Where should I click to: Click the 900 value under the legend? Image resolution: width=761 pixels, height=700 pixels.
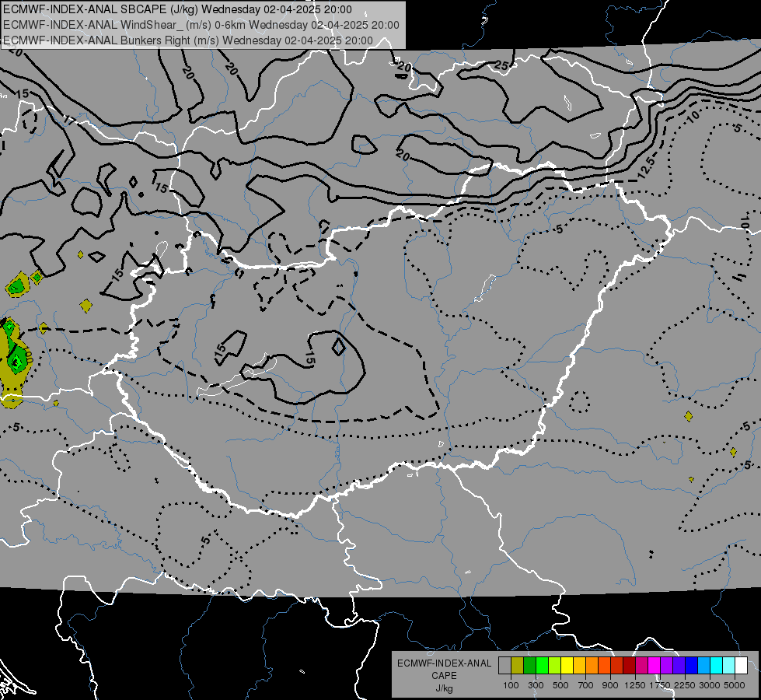click(x=610, y=685)
